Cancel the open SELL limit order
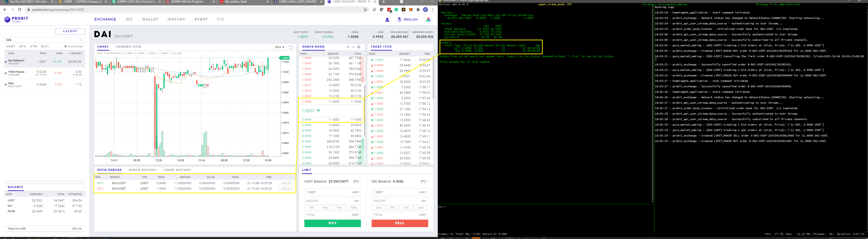The height and width of the screenshot is (239, 868). pyautogui.click(x=286, y=188)
